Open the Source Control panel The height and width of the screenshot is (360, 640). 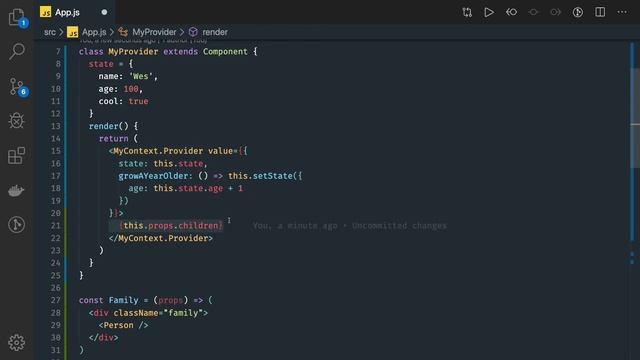click(16, 87)
